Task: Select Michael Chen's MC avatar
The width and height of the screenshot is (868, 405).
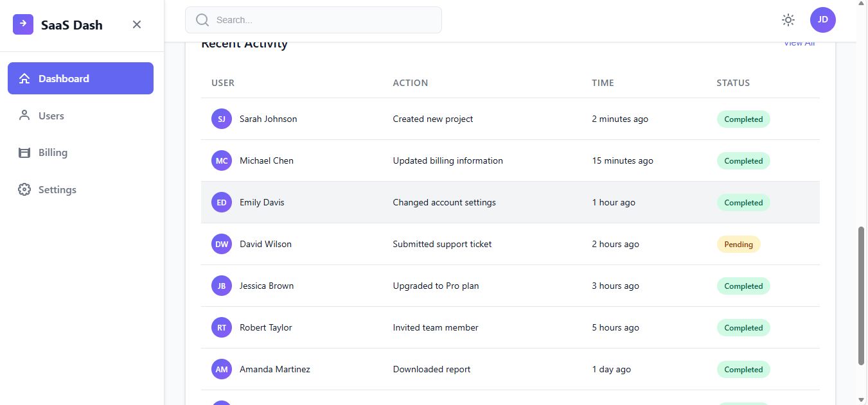Action: tap(222, 160)
